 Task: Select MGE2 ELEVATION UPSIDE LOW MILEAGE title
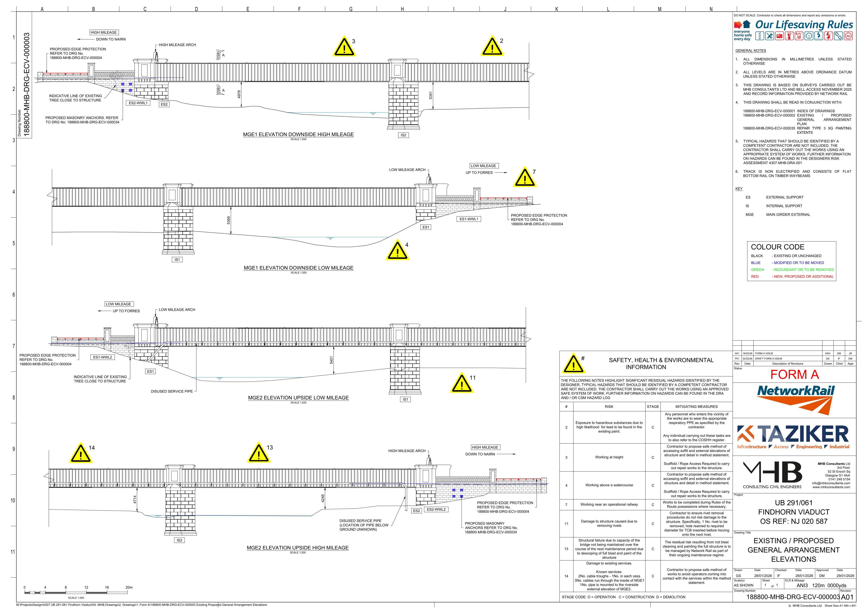click(298, 398)
